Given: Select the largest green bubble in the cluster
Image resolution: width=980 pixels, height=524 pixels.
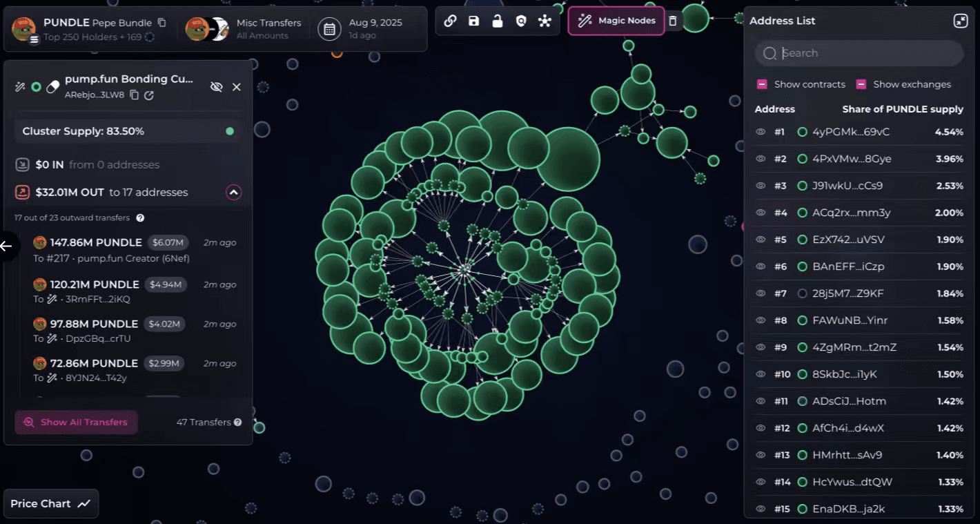Looking at the screenshot, I should pyautogui.click(x=568, y=159).
